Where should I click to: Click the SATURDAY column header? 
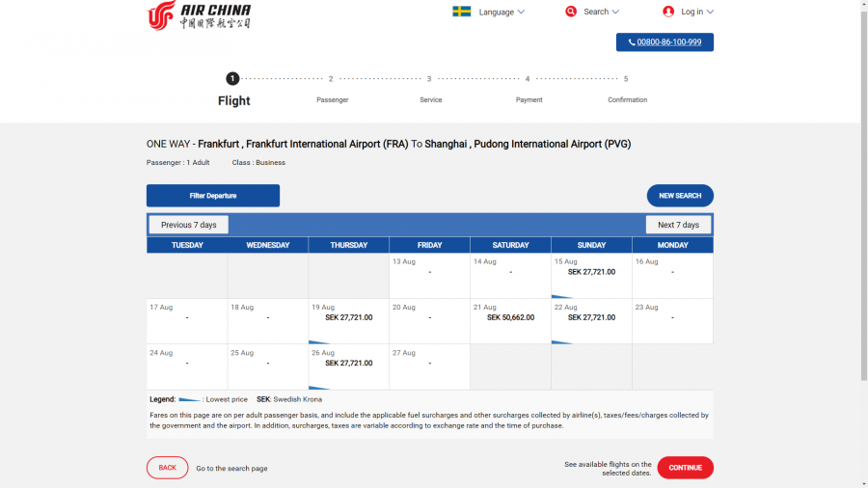tap(510, 245)
